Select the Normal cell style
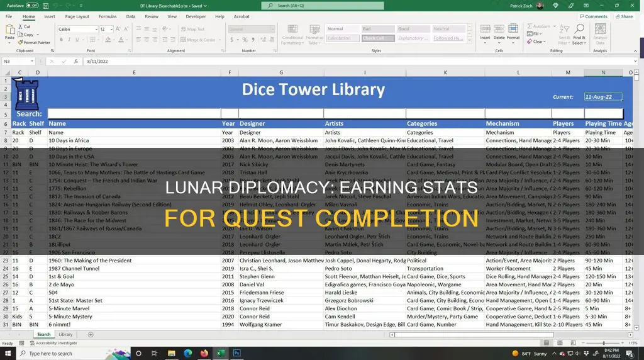Screen dimensions: 644x360 point(343,29)
